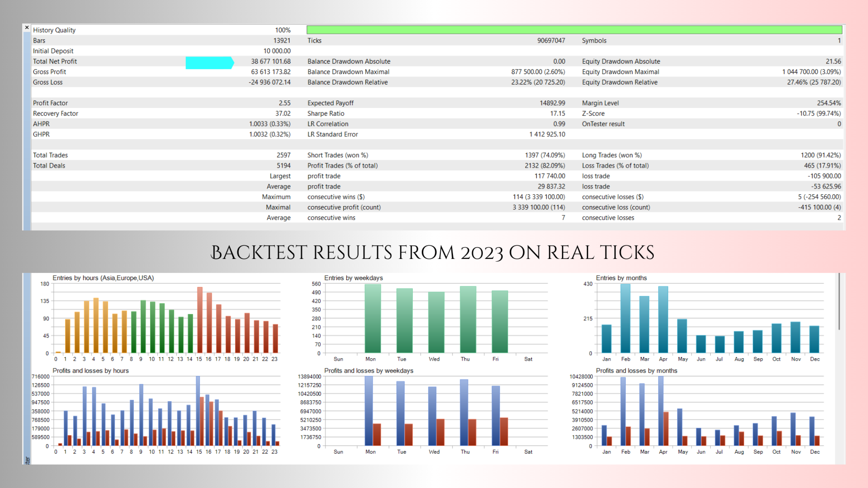Select largest loss trade '-105 900.00'
868x488 pixels.
pyautogui.click(x=825, y=176)
